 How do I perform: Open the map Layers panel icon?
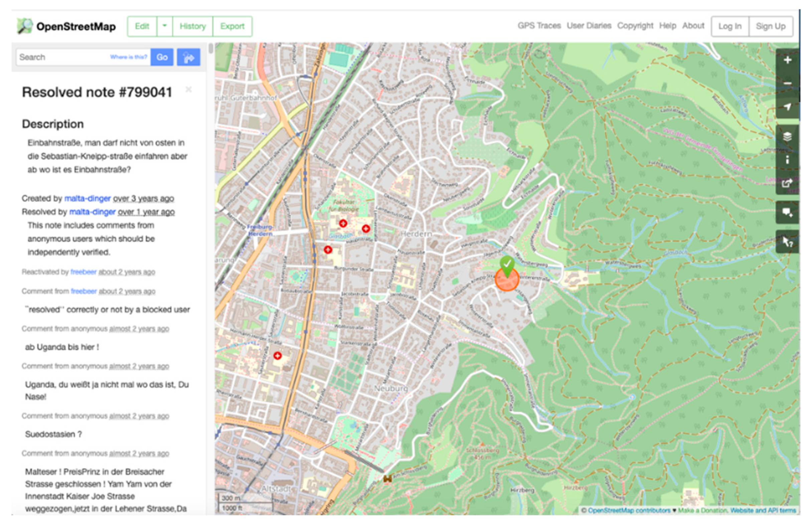(787, 137)
